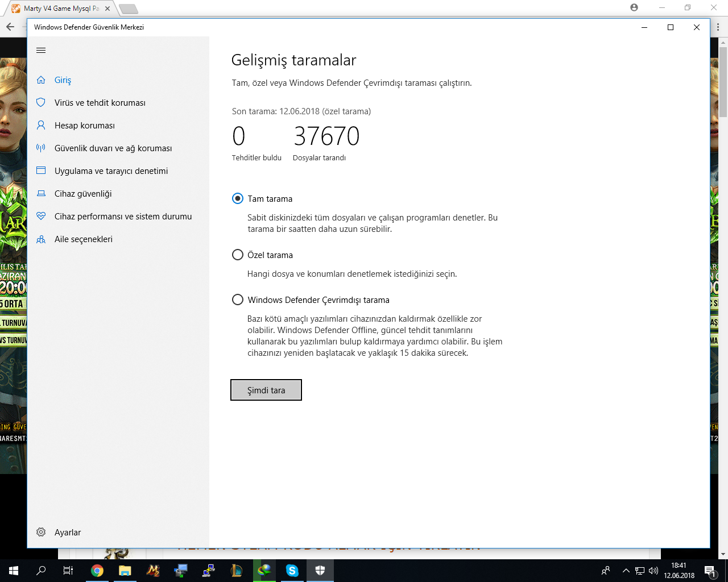Screen dimensions: 728x582
Task: Click the heart icon for Cihaz performansı
Action: point(41,216)
